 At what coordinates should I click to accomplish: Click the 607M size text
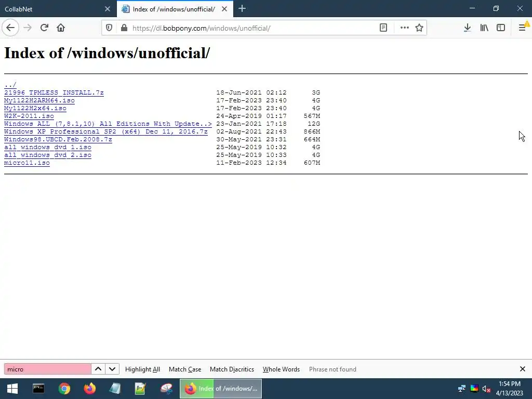tap(312, 163)
